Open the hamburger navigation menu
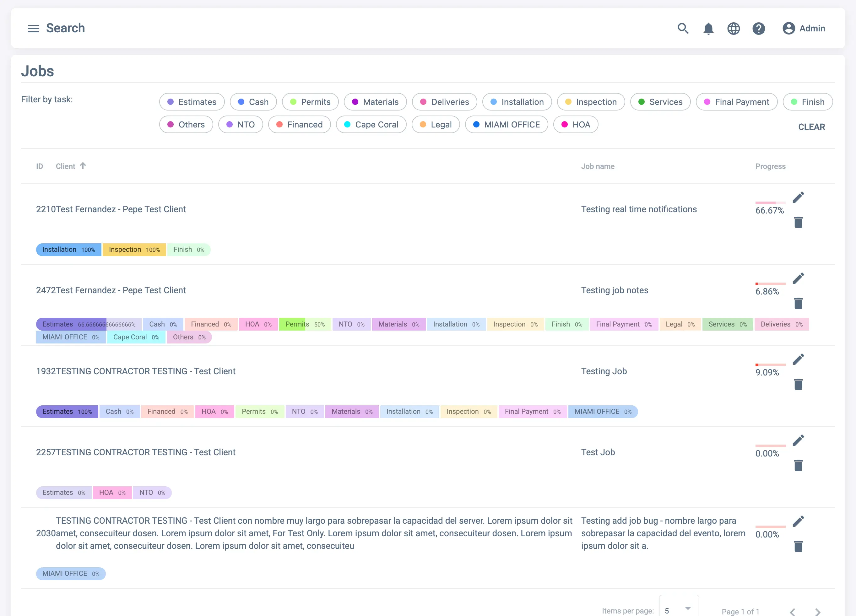 (x=34, y=28)
